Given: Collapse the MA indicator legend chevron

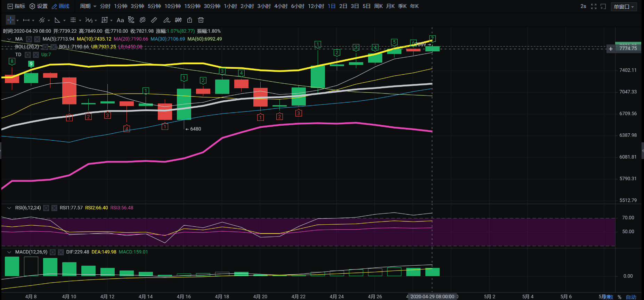Looking at the screenshot, I should click(9, 39).
